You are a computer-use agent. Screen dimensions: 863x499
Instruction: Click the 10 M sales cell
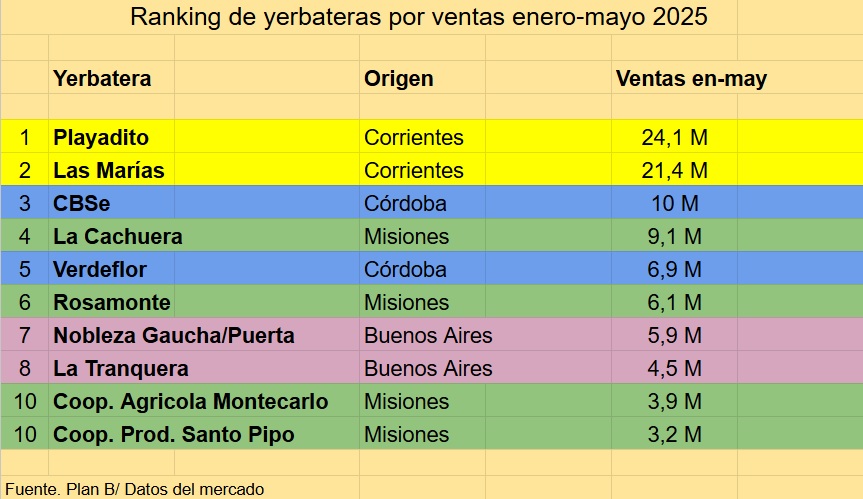point(674,203)
